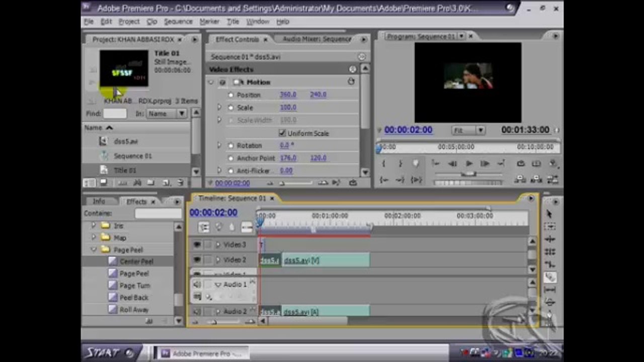Switch Project panel to List view
644x362 pixels.
pyautogui.click(x=90, y=183)
